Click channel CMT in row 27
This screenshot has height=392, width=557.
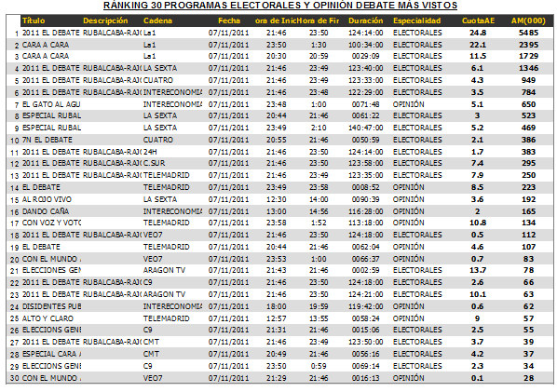(151, 342)
